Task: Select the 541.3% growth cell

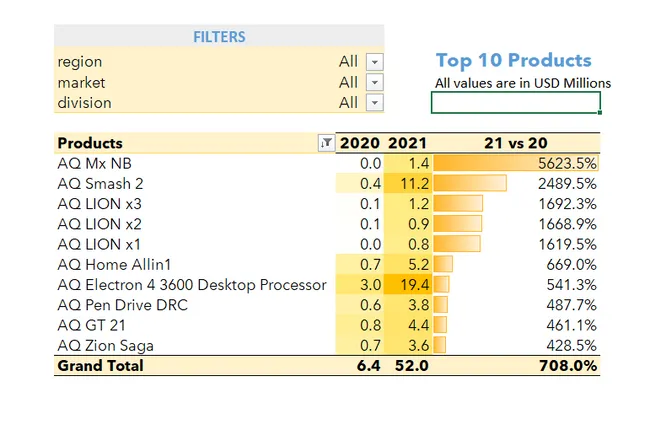Action: coord(516,285)
